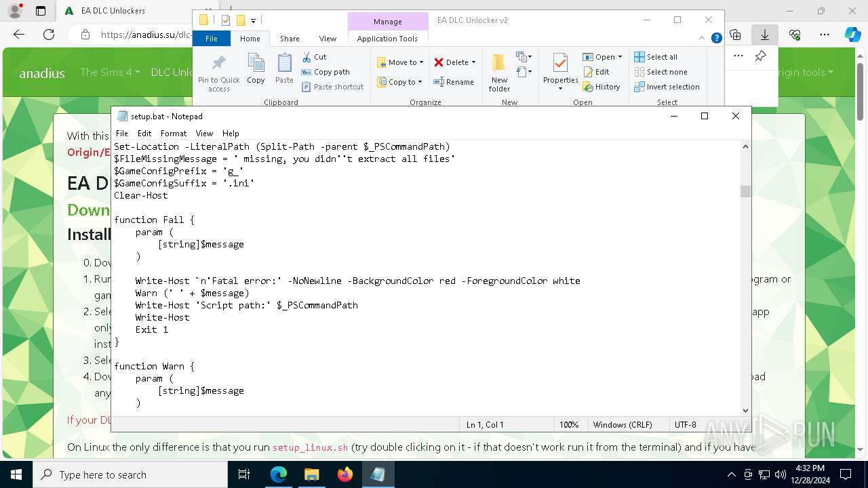This screenshot has height=488, width=868.
Task: Click the Properties icon
Action: 560,63
